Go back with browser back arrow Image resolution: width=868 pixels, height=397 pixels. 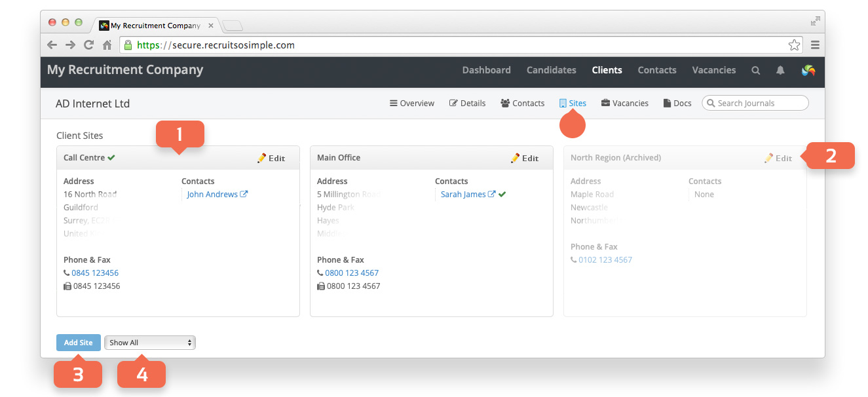52,45
